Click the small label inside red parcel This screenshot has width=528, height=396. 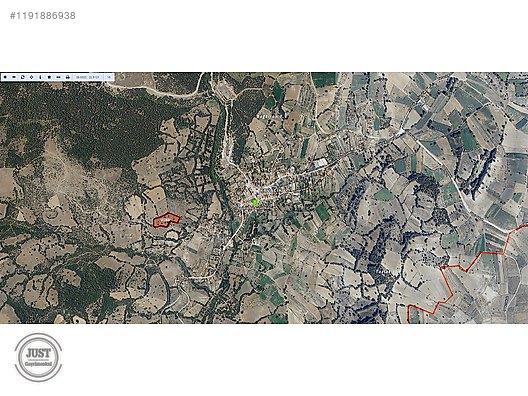(165, 220)
